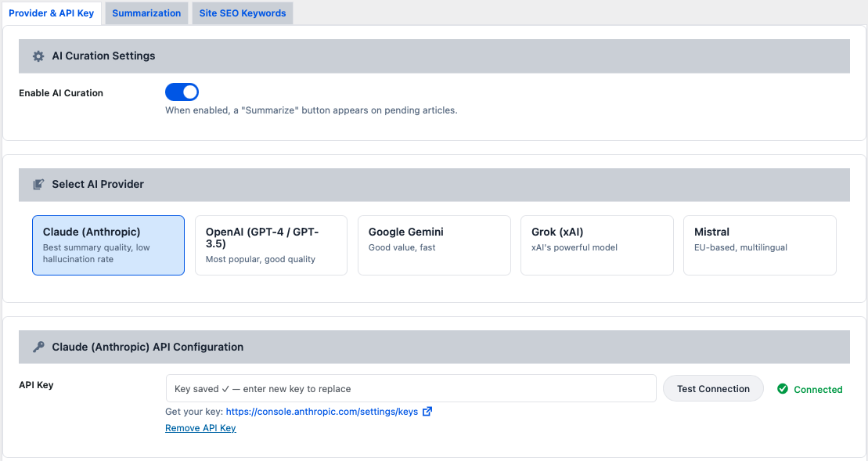Click the green Connected checkmark icon
868x461 pixels.
click(x=783, y=389)
